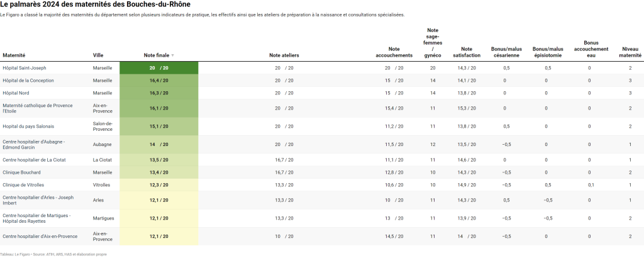
Task: Sort by Note satisfaction column header
Action: click(x=467, y=52)
